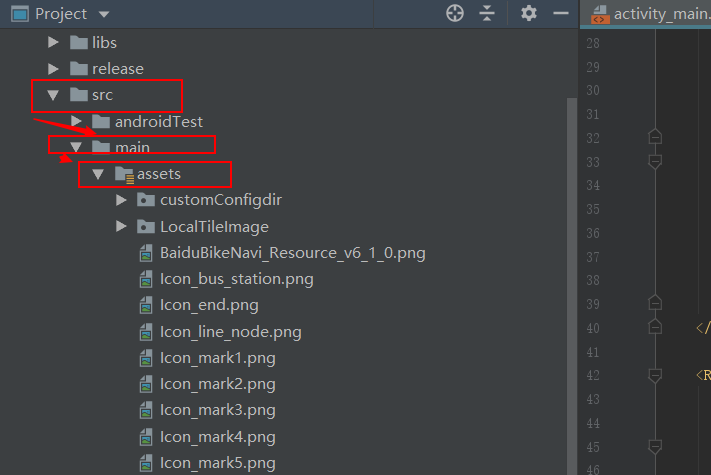Click the collapse all icon in Project toolbar
The height and width of the screenshot is (475, 711).
pos(487,14)
